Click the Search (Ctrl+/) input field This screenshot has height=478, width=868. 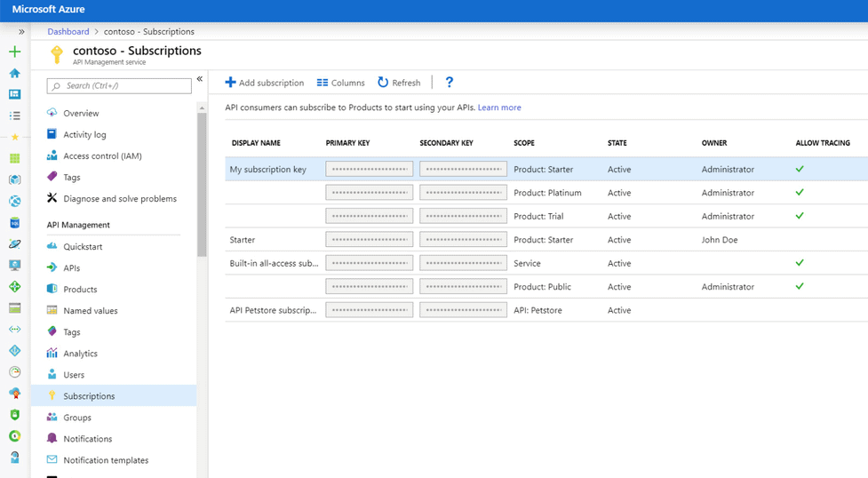[119, 86]
